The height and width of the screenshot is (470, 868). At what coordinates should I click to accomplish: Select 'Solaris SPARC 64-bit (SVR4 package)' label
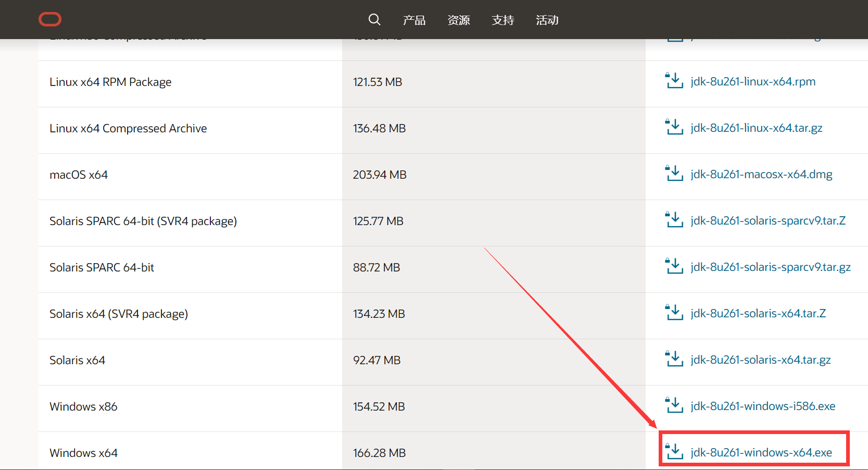tap(143, 221)
